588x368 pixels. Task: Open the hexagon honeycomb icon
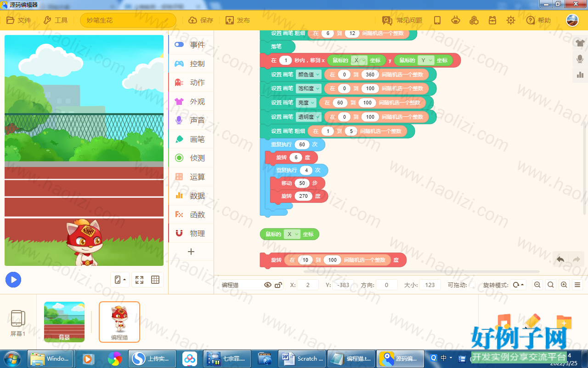[x=474, y=20]
